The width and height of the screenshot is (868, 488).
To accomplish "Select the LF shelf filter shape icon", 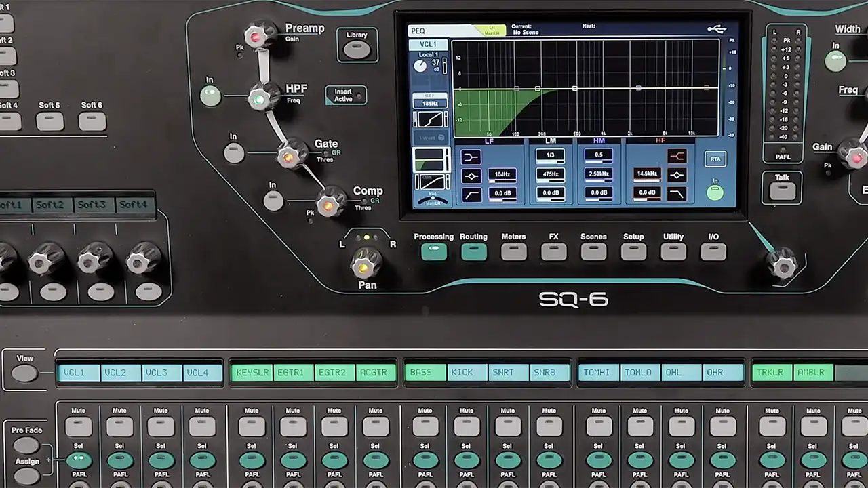I will pos(471,157).
